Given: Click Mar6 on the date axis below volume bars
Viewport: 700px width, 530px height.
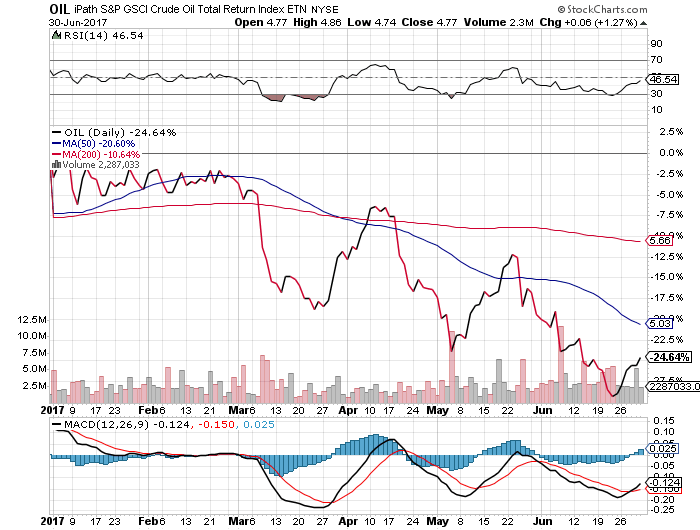Looking at the screenshot, I should pos(241,410).
